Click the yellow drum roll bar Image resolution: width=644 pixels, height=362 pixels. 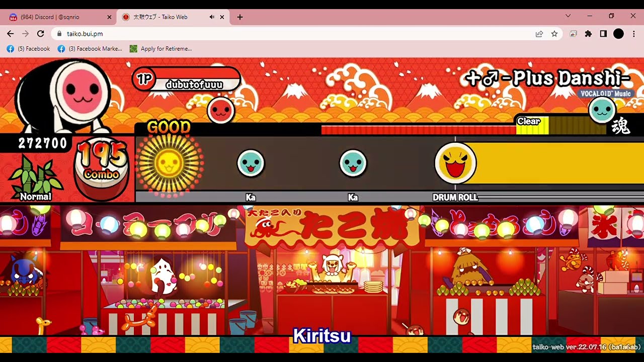[x=559, y=163]
